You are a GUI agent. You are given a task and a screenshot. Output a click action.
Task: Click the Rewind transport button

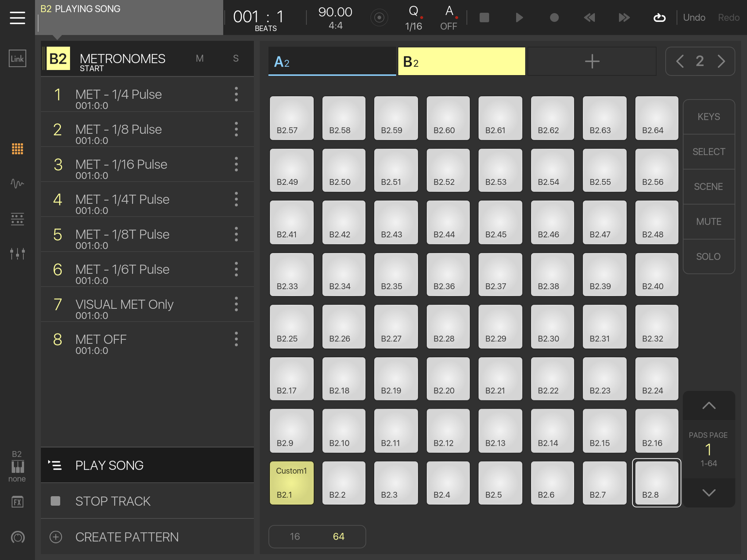pos(589,17)
